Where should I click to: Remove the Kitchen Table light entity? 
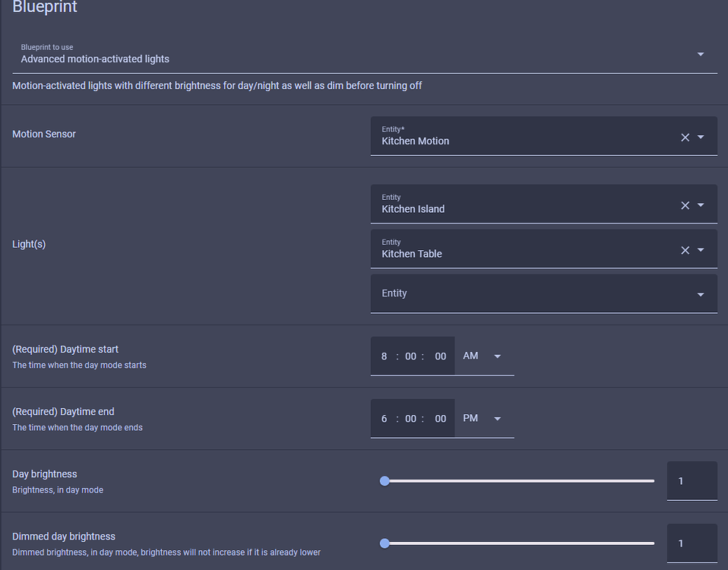tap(685, 250)
